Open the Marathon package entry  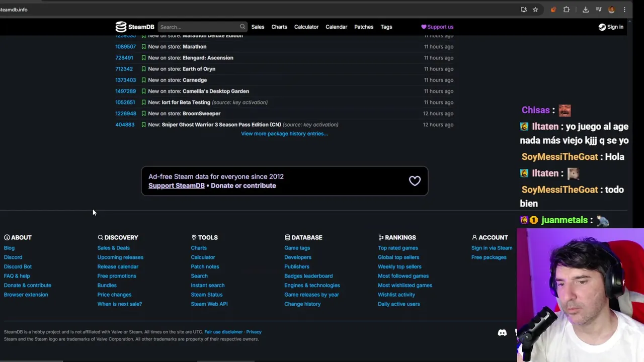tap(194, 47)
